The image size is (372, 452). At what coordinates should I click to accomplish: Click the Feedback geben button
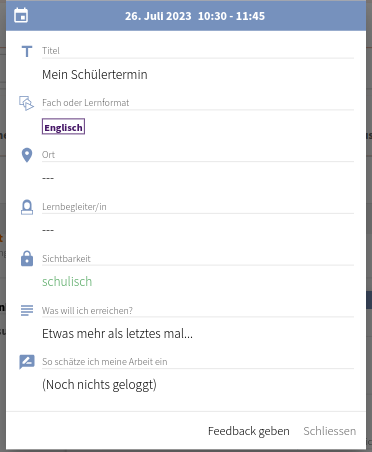249,431
